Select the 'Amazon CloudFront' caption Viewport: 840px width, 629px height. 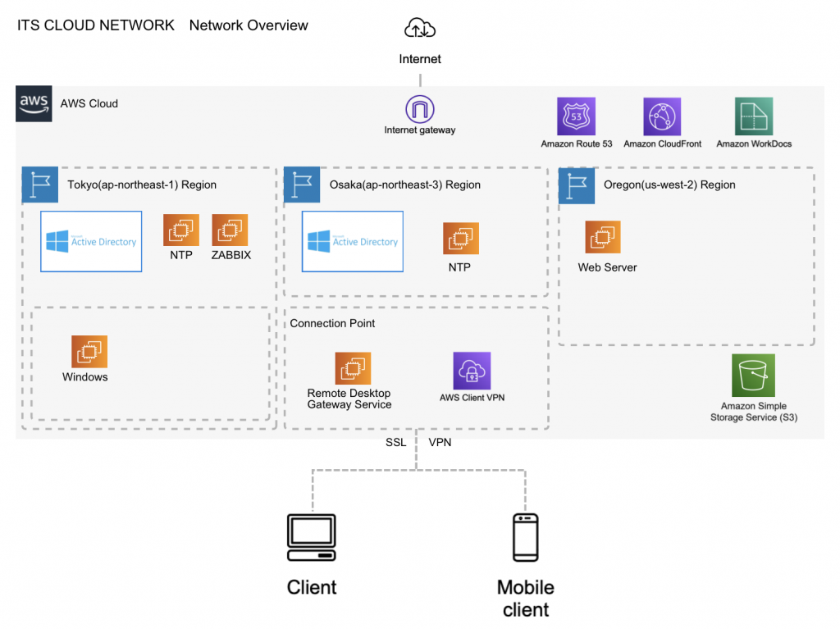[662, 144]
